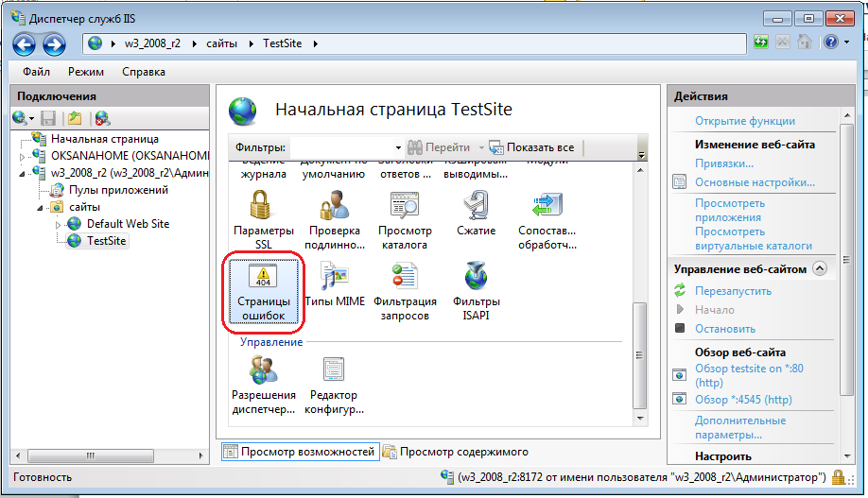
Task: Open Редактор конфигураций
Action: (334, 386)
